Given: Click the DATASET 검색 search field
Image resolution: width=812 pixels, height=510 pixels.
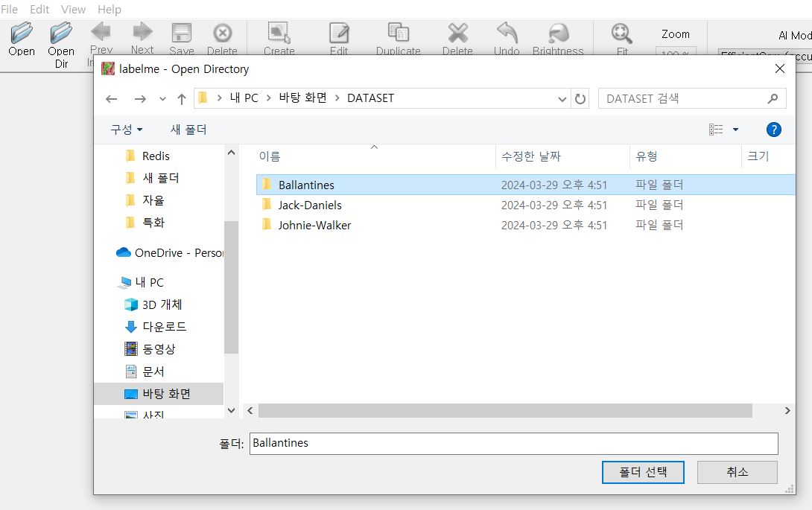Looking at the screenshot, I should pyautogui.click(x=692, y=98).
